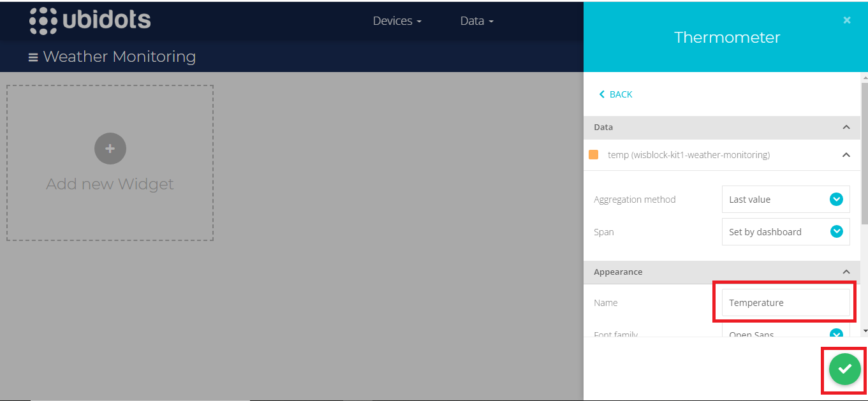Open the Devices menu
868x401 pixels.
click(397, 21)
